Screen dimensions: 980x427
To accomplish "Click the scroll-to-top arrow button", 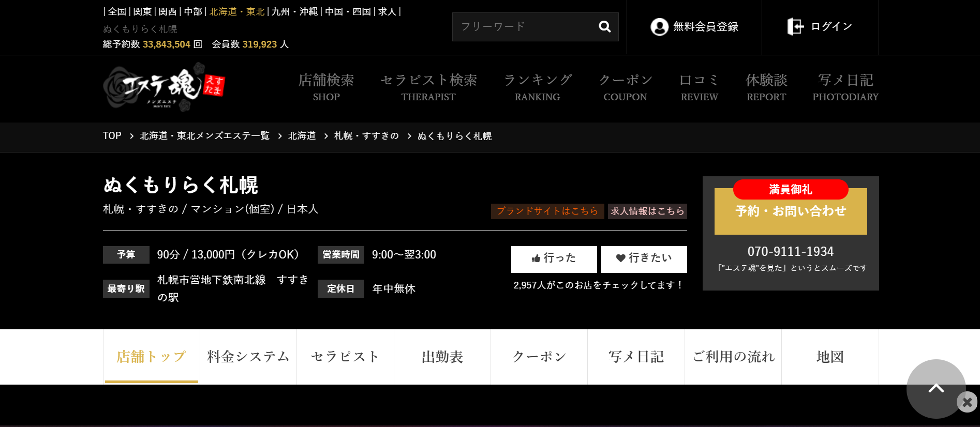I will coord(936,389).
